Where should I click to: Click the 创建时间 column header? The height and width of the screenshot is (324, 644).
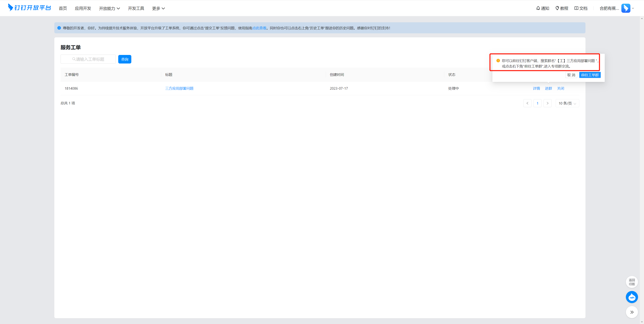337,75
